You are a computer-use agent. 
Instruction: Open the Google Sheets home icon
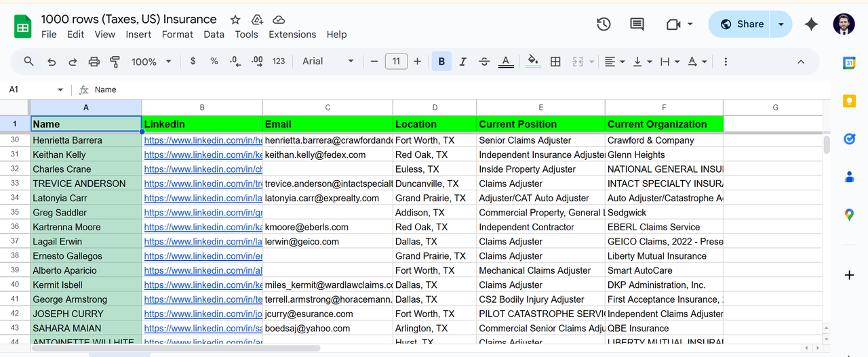pos(23,26)
